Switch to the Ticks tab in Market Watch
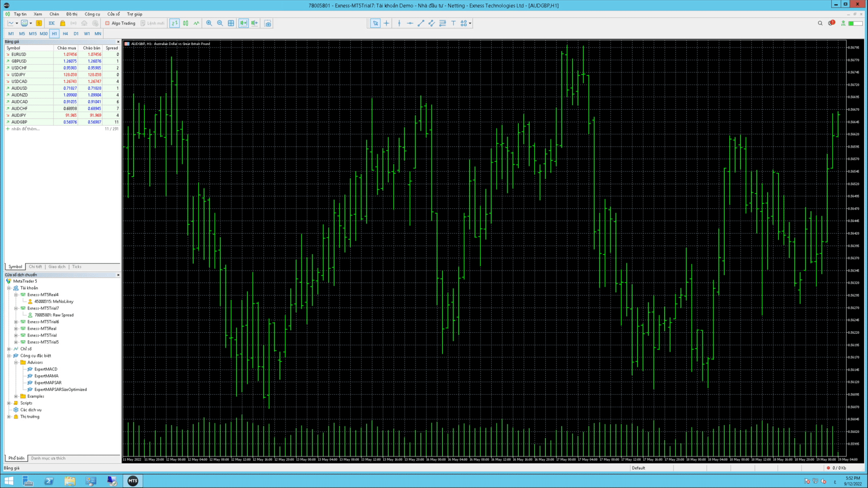868x488 pixels. tap(77, 266)
